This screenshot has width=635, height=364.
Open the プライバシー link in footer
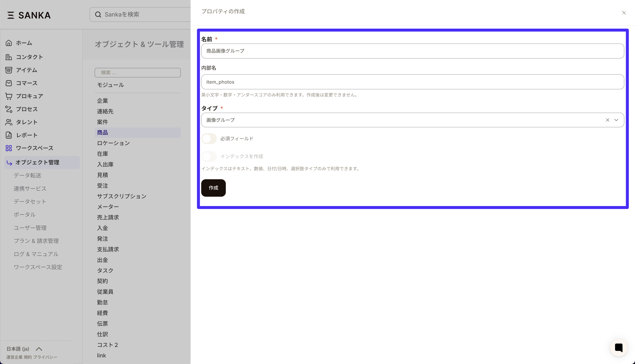(45, 357)
